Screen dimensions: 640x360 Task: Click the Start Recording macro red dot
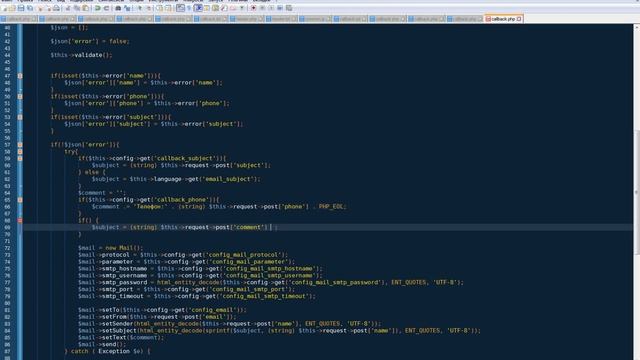pos(253,8)
